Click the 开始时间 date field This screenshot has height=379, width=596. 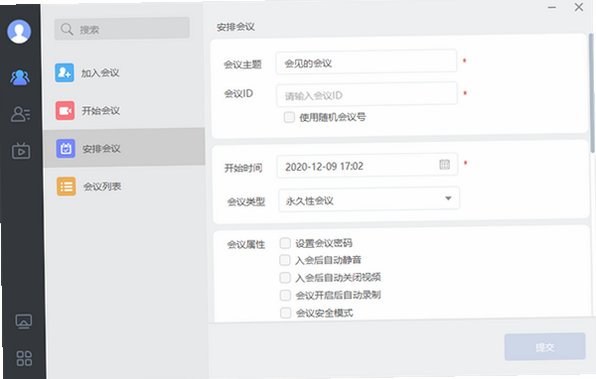pos(367,165)
